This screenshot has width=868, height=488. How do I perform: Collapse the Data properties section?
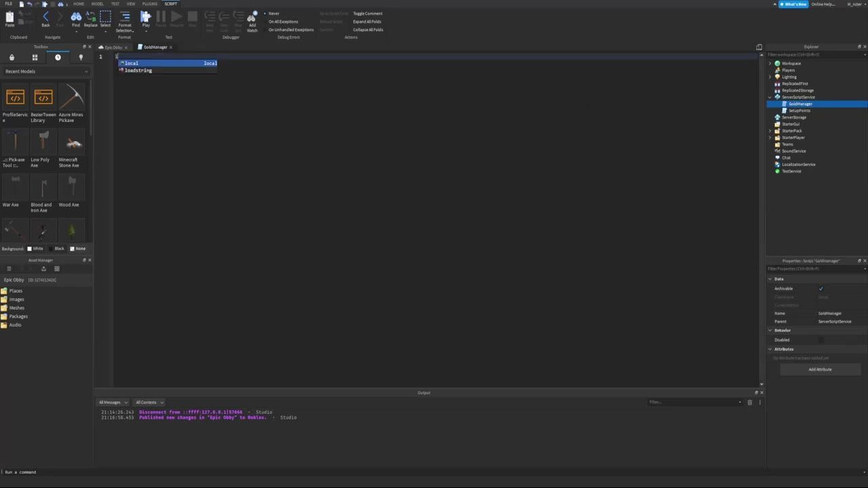tap(770, 279)
